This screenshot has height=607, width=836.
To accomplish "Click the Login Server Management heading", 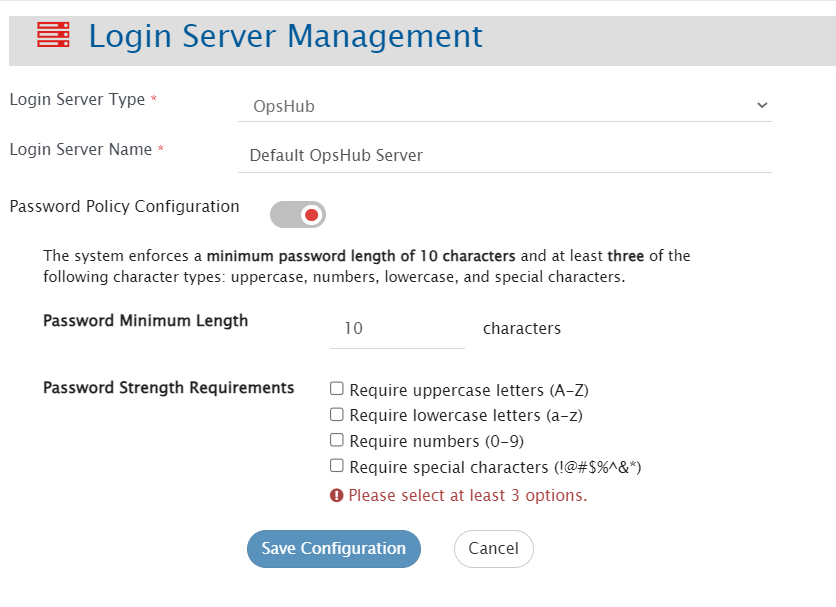I will pos(285,37).
